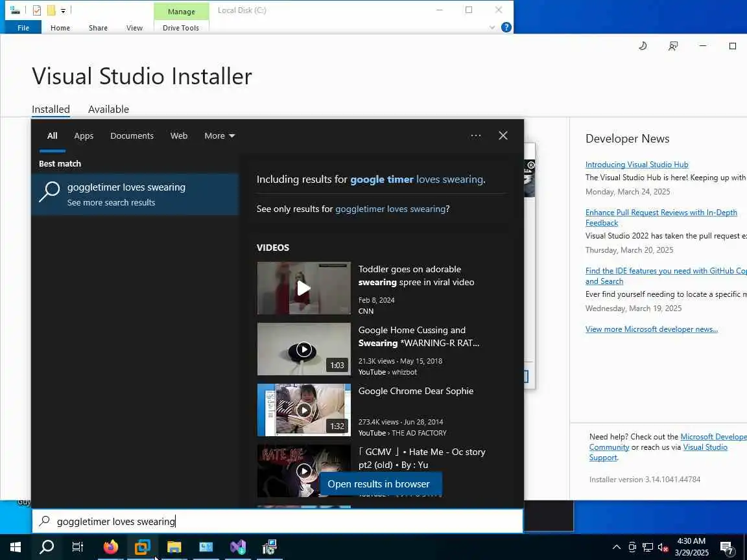The width and height of the screenshot is (747, 560).
Task: Click New Folder icon in Explorer quick access
Action: (x=51, y=10)
